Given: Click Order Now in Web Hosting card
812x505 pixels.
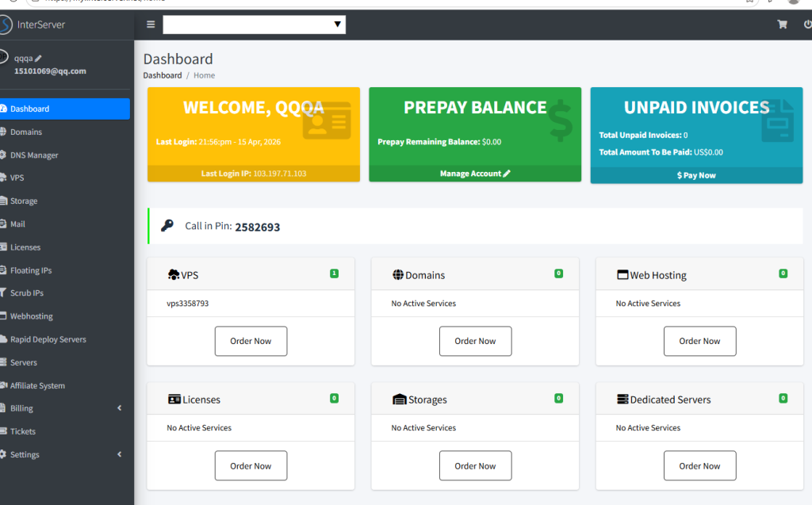Looking at the screenshot, I should (x=699, y=341).
